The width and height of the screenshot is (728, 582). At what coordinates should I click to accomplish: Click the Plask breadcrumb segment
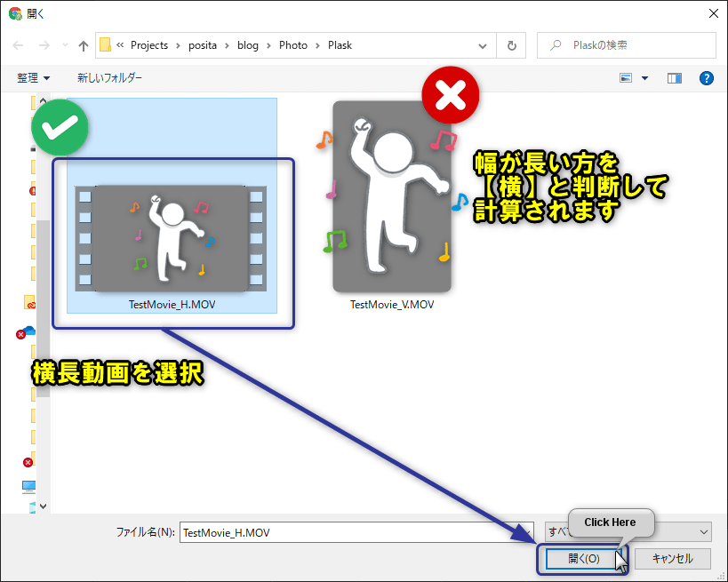click(340, 45)
